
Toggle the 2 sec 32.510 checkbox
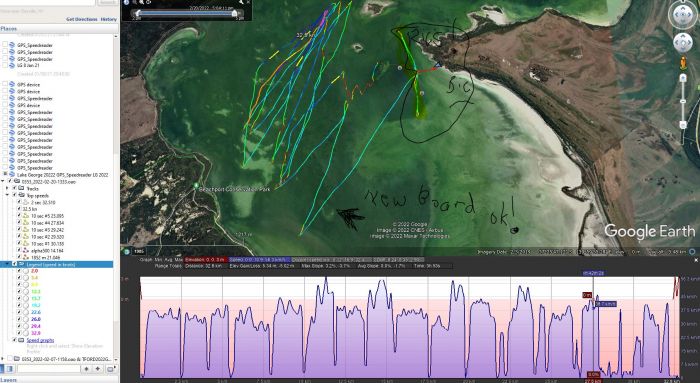(19, 202)
